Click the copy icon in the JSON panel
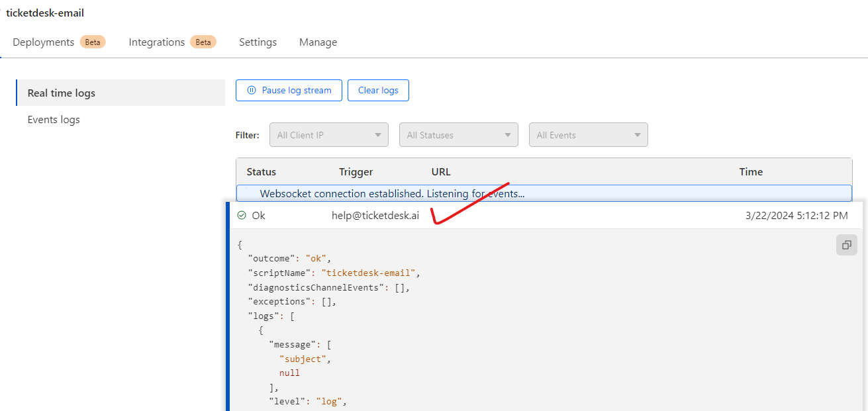868x411 pixels. click(x=846, y=245)
